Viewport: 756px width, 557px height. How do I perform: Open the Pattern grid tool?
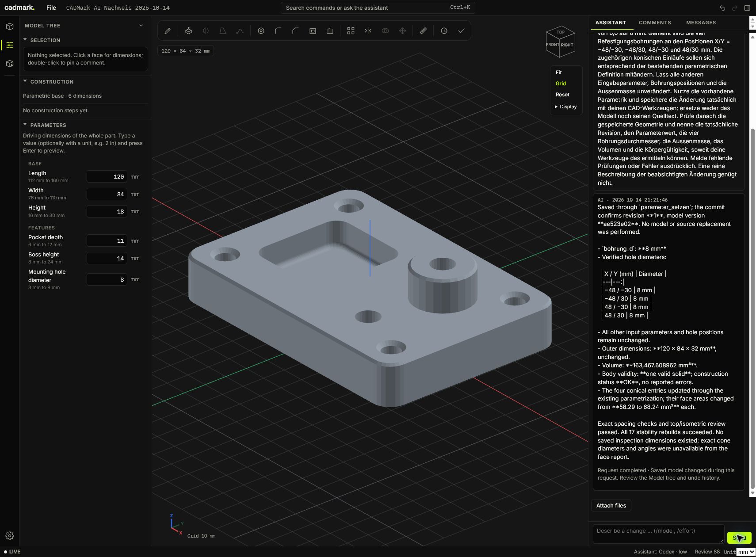coord(351,31)
